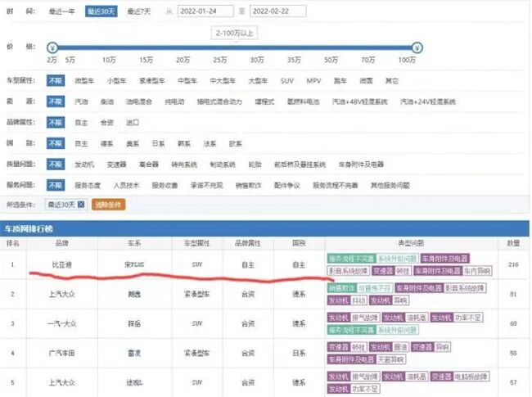Image resolution: width=532 pixels, height=397 pixels.
Task: Click the end date field 2022-02-22
Action: pyautogui.click(x=278, y=11)
